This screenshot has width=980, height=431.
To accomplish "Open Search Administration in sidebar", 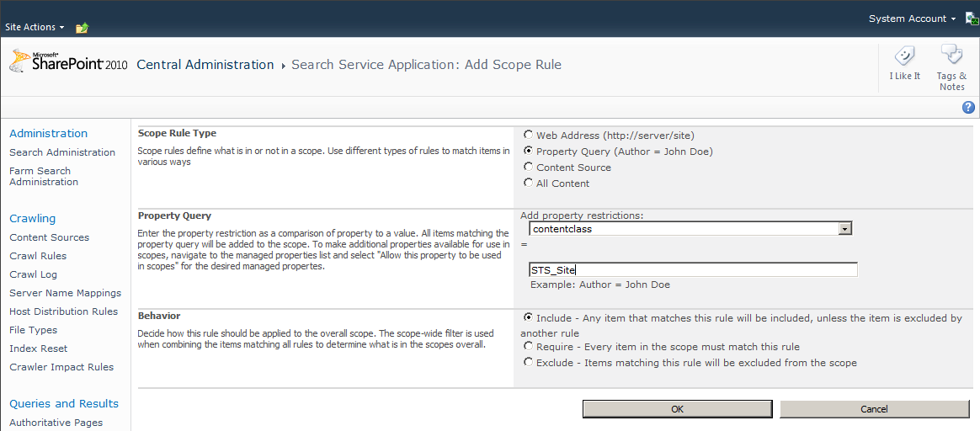I will pyautogui.click(x=62, y=152).
